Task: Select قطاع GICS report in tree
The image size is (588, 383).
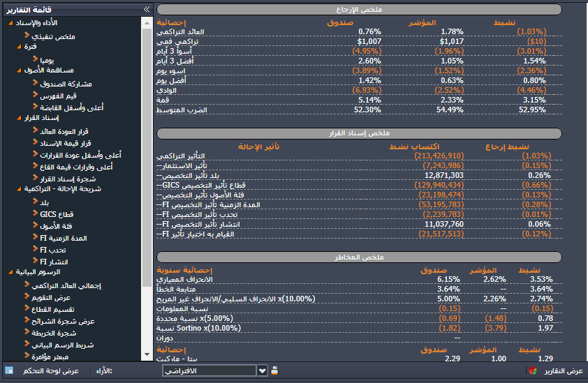Action: 57,213
